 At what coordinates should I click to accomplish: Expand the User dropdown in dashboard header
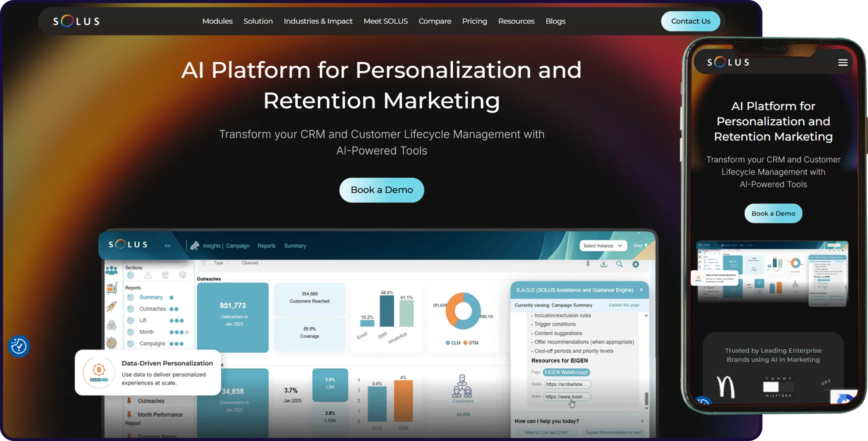pos(640,246)
